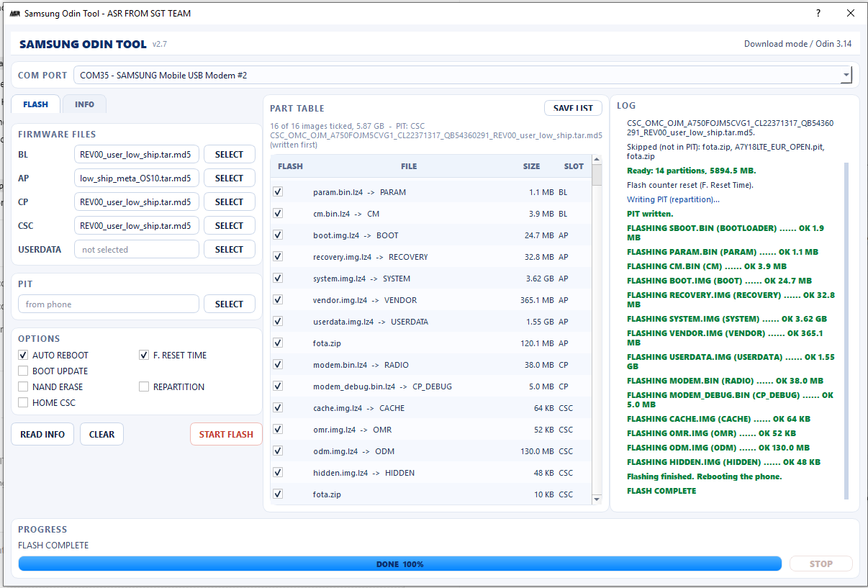Screen dimensions: 868x588
Task: Click part table scrollbar up arrow
Action: click(x=596, y=159)
